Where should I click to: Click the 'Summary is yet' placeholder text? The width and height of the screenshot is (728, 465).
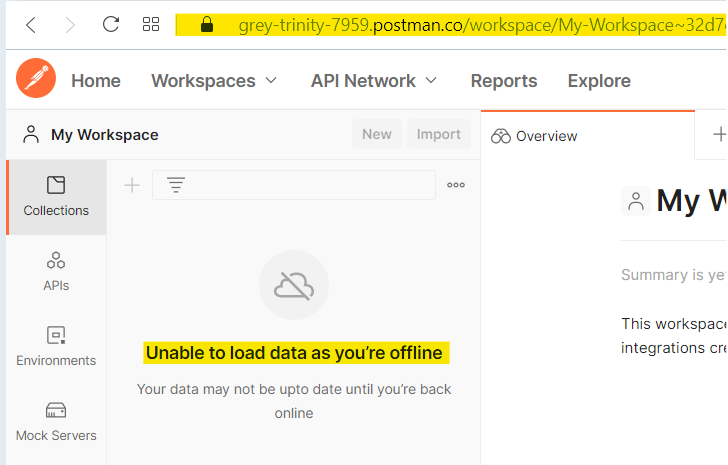point(674,275)
